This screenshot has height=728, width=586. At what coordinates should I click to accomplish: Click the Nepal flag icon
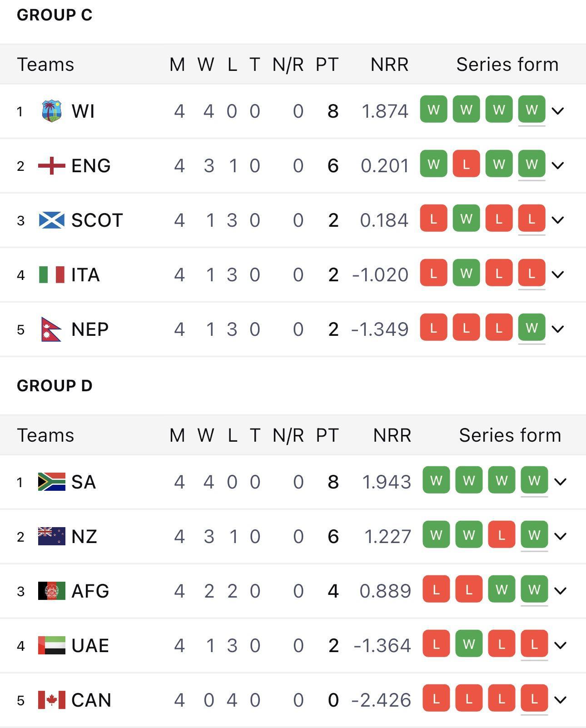(51, 329)
